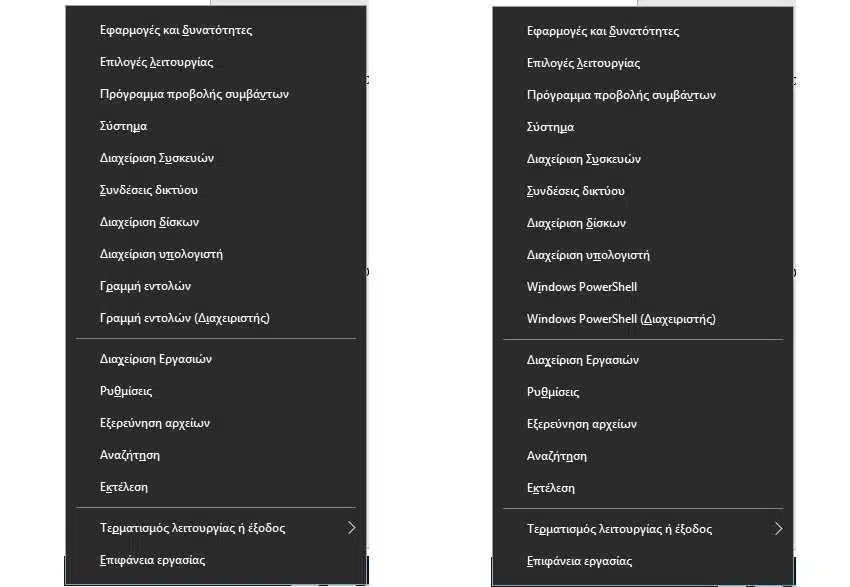
Task: Open Windows PowerShell in the right menu
Action: 643,287
